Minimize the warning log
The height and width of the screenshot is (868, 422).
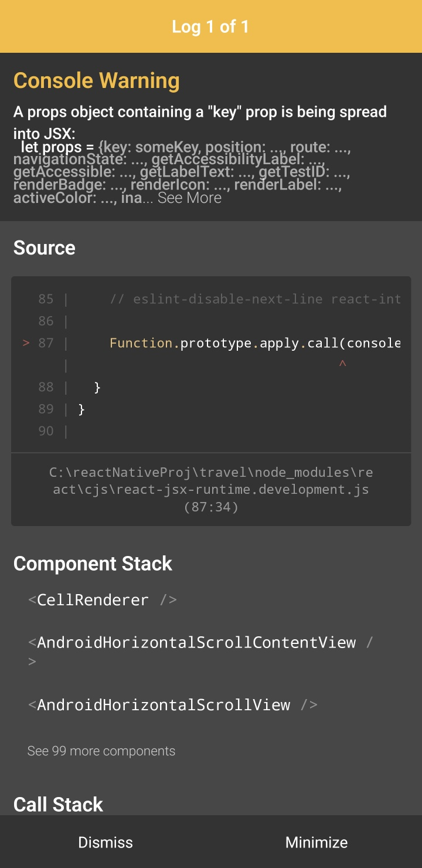[316, 842]
